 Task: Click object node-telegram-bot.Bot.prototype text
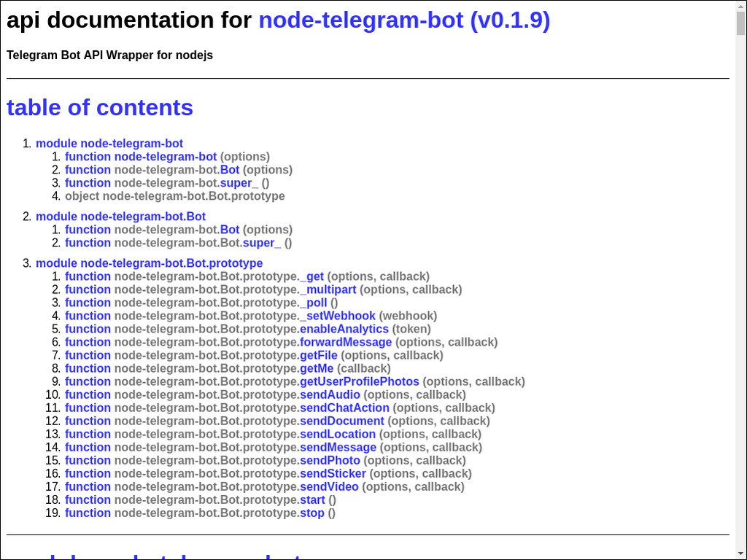click(x=175, y=196)
